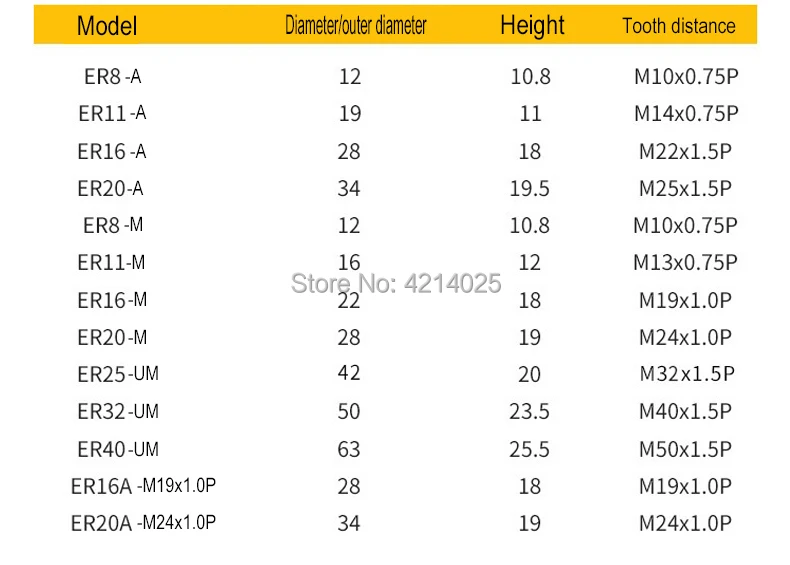
Task: Click the ER16-M model name
Action: point(112,300)
